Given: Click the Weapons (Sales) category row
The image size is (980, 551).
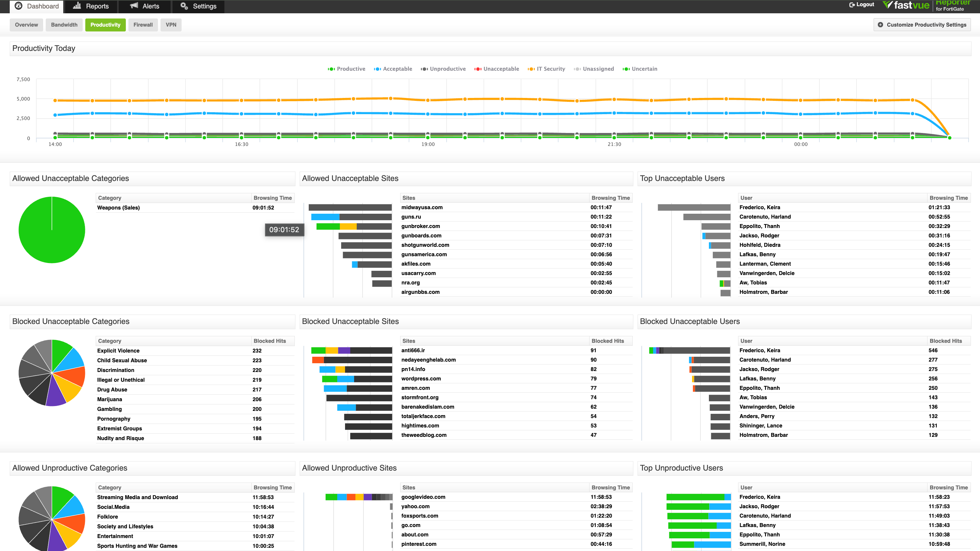Looking at the screenshot, I should click(118, 208).
